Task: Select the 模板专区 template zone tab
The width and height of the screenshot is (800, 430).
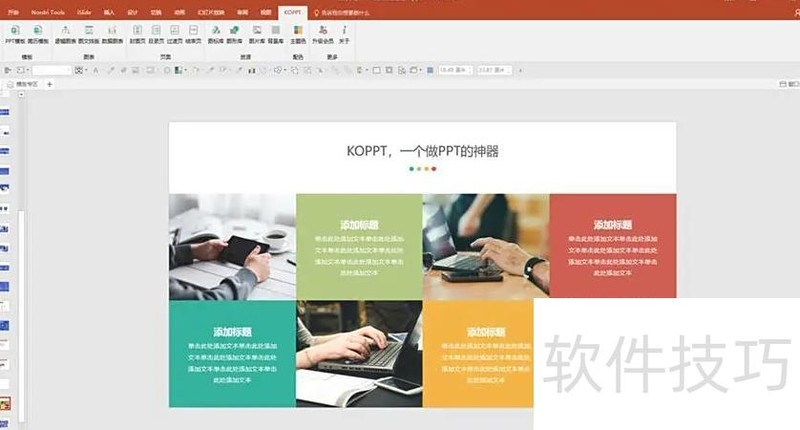Action: coord(23,84)
